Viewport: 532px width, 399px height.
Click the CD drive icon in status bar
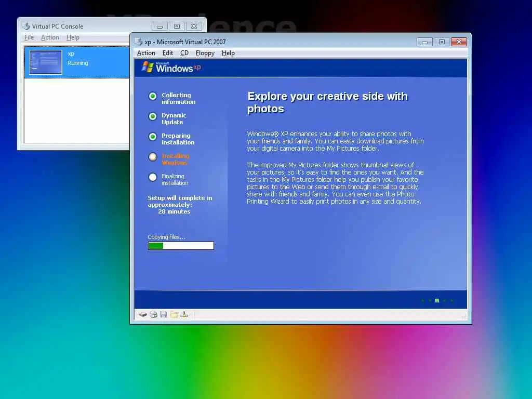click(153, 314)
